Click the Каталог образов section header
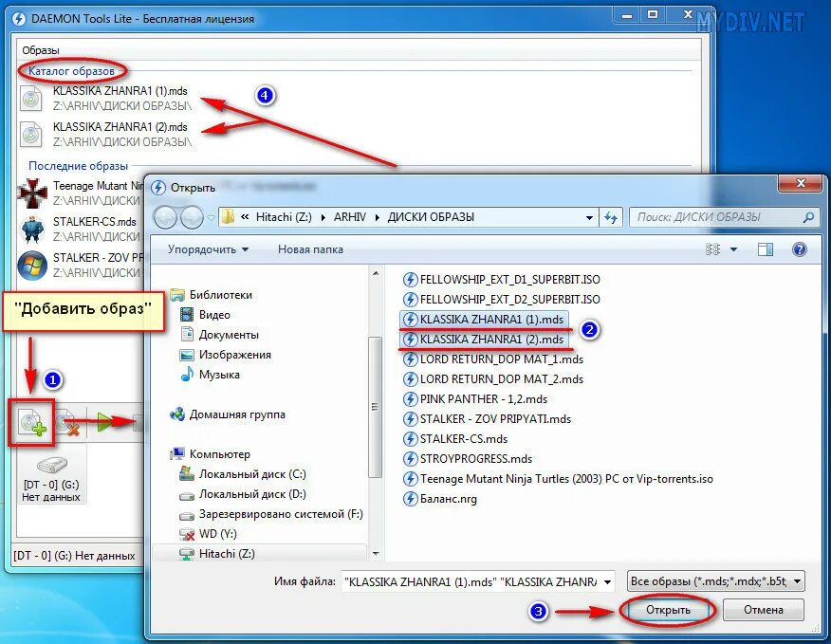This screenshot has height=644, width=831. pyautogui.click(x=71, y=71)
